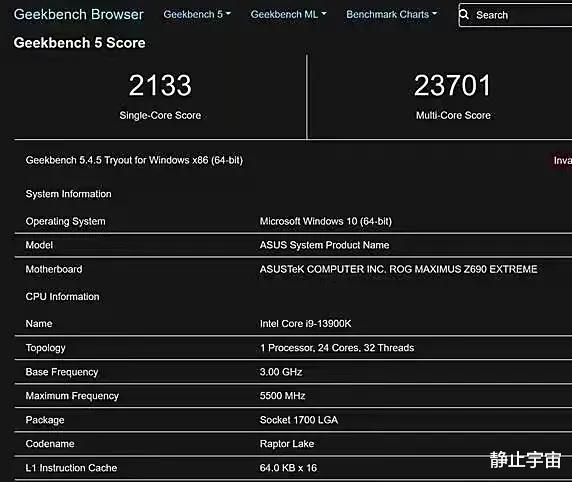
Task: Open the Benchmark Charts dropdown
Action: pyautogui.click(x=391, y=14)
